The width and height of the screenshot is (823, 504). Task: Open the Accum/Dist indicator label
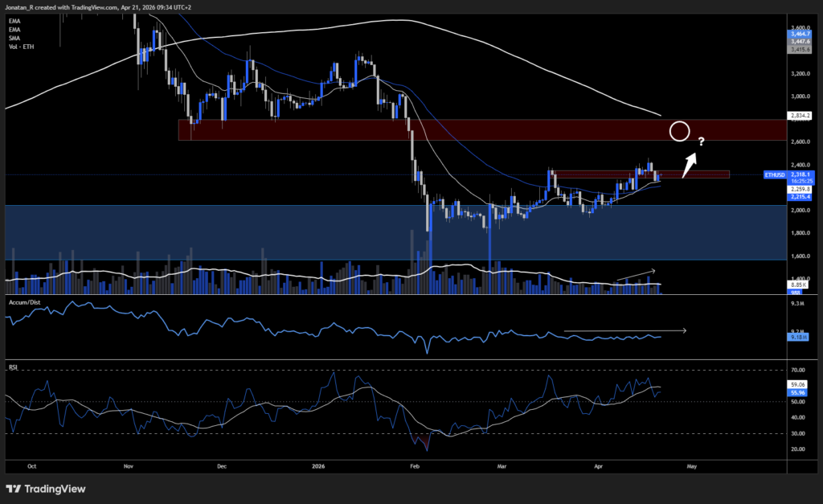click(x=24, y=303)
